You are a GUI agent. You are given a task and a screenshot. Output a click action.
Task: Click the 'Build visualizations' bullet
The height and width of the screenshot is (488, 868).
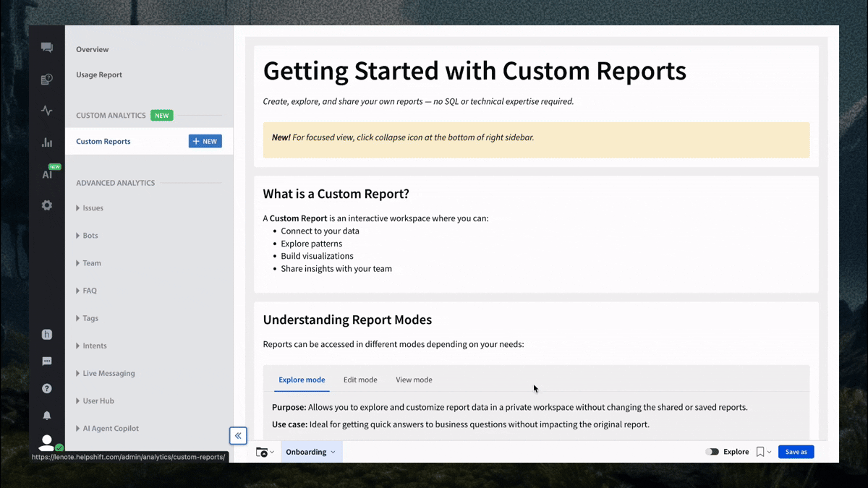point(317,256)
